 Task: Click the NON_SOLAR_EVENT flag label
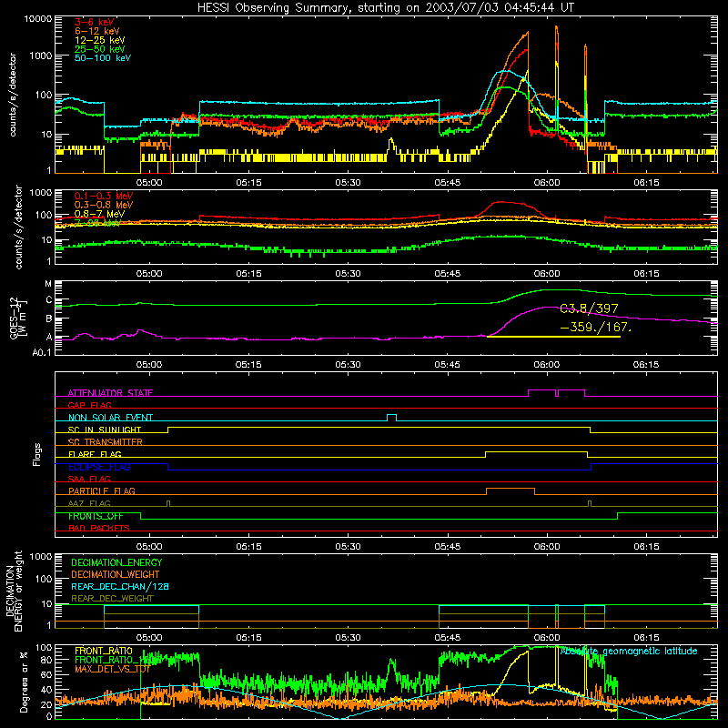pyautogui.click(x=110, y=418)
